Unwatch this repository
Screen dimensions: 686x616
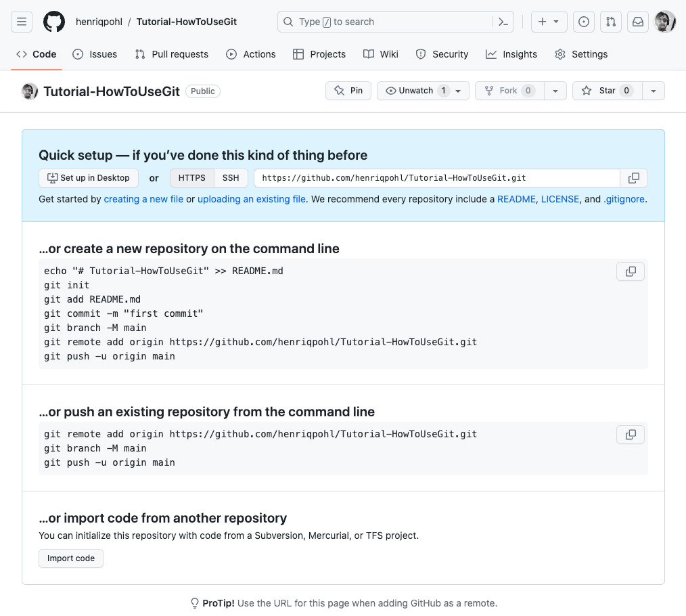(415, 91)
